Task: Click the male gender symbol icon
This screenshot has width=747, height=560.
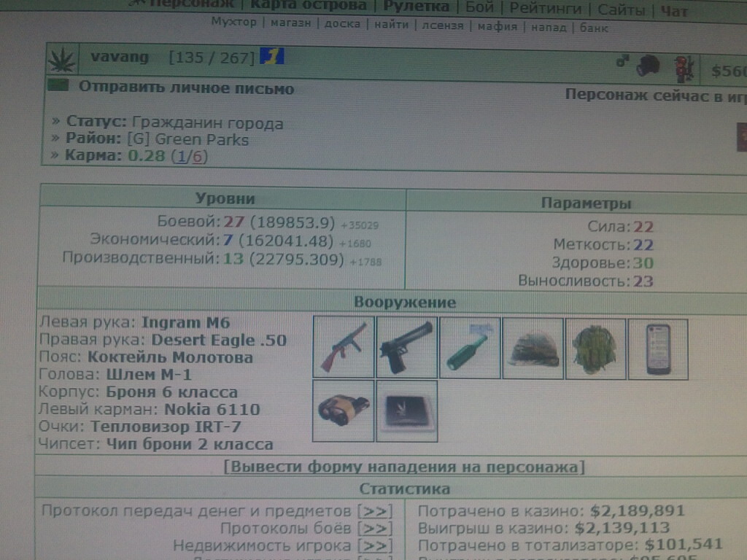Action: pos(622,61)
